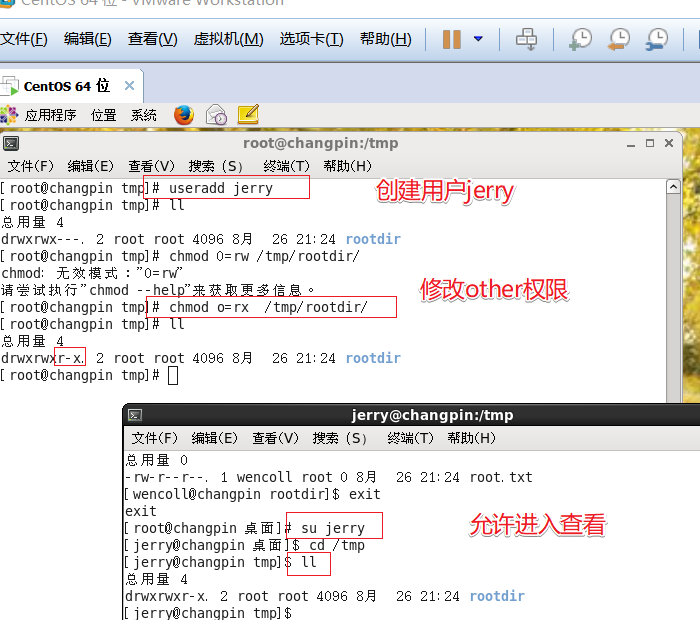Open the note-taking panel icon

click(x=248, y=115)
